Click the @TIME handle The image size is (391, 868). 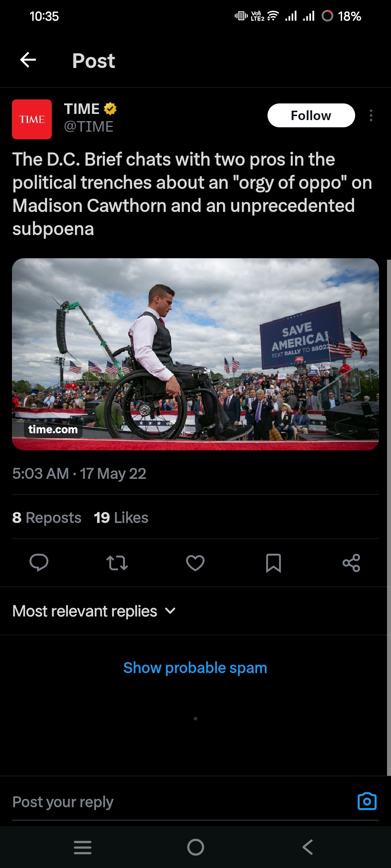tap(89, 127)
